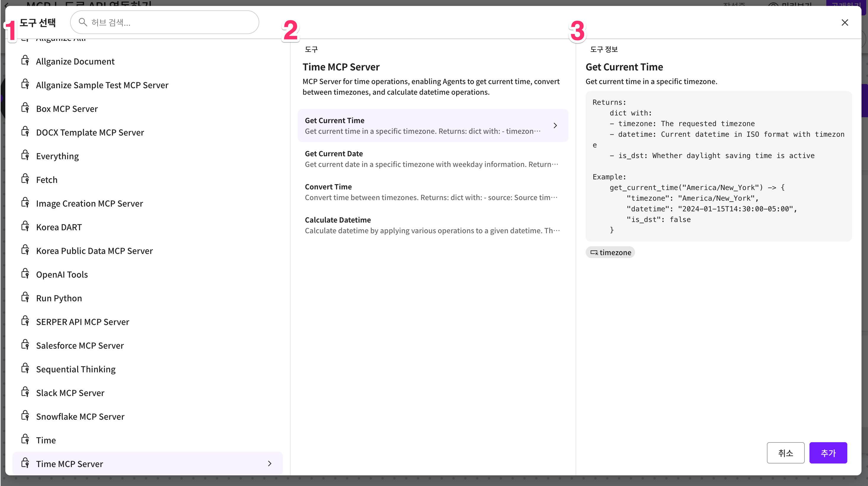This screenshot has height=486, width=868.
Task: Select Sequential Thinking from the list
Action: pos(76,369)
